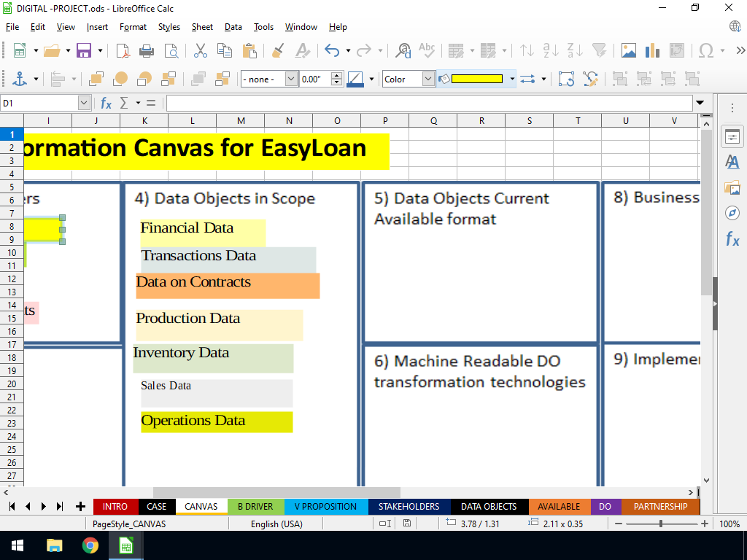The width and height of the screenshot is (747, 560).
Task: Open the Data menu
Action: point(233,27)
